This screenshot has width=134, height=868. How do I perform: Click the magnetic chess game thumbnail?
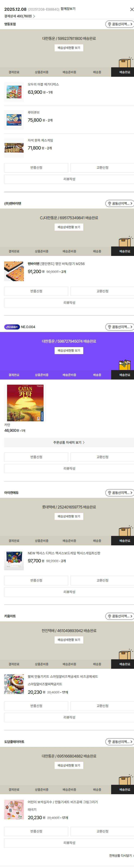pyautogui.click(x=14, y=148)
